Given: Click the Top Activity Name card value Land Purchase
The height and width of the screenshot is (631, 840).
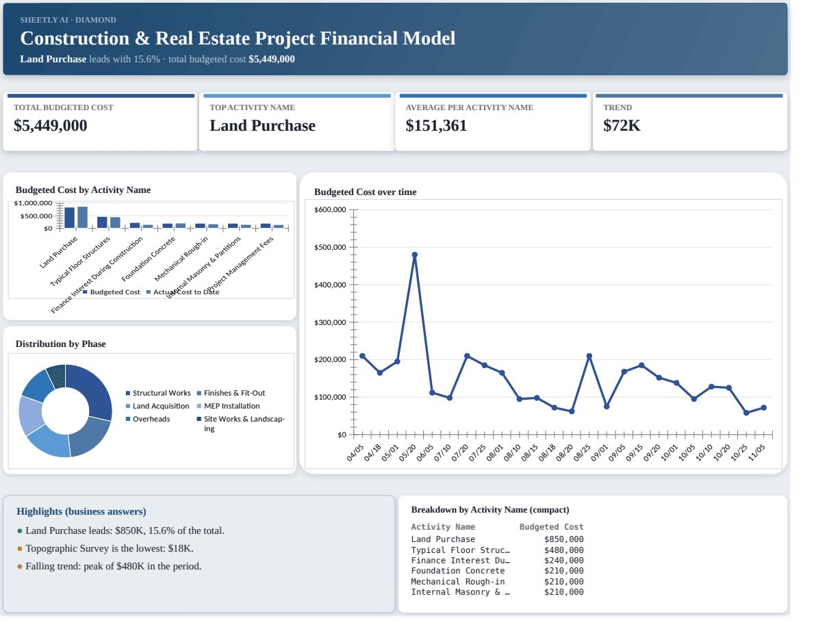Looking at the screenshot, I should 262,126.
